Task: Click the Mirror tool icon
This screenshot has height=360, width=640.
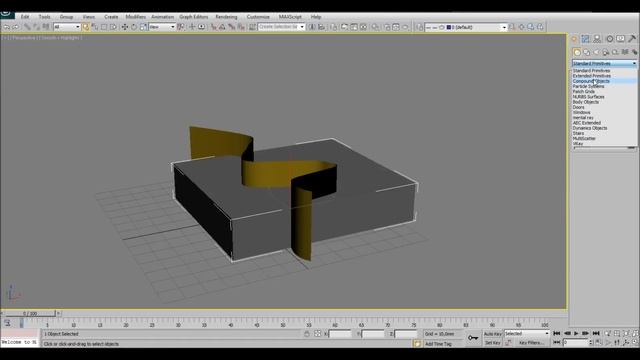Action: point(312,27)
